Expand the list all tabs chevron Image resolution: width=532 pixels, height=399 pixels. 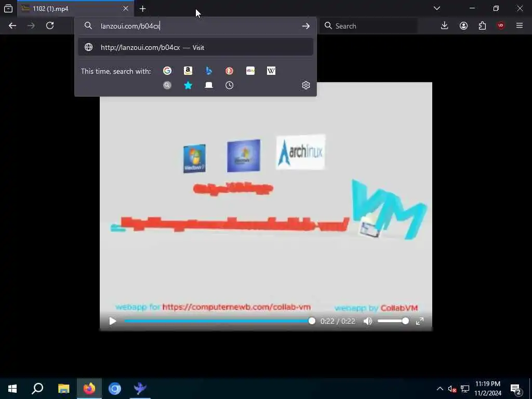pos(436,8)
